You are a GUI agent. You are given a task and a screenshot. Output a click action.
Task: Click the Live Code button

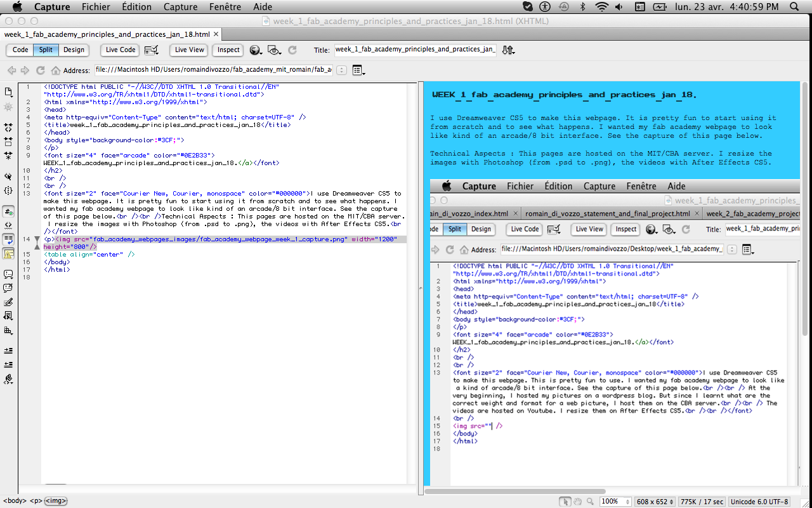[x=119, y=50]
